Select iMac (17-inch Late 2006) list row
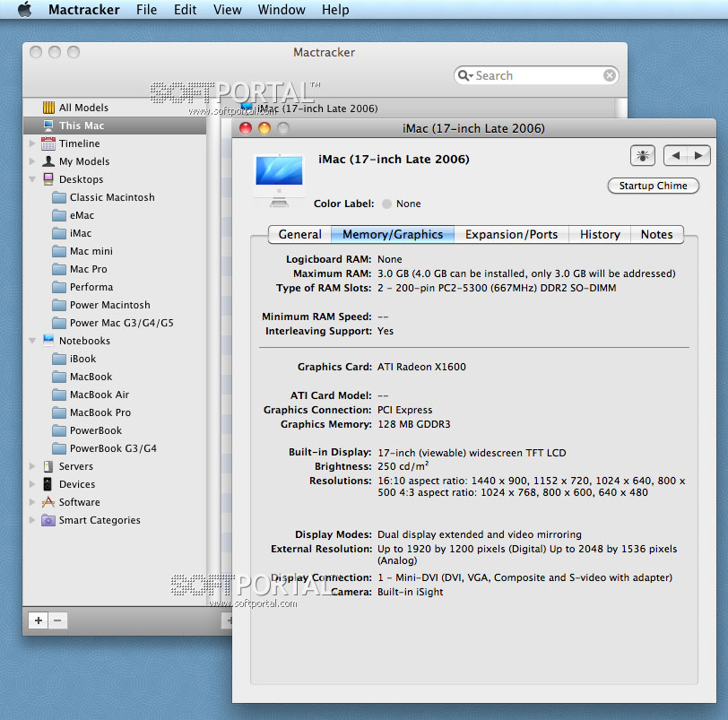Image resolution: width=728 pixels, height=720 pixels. [x=418, y=108]
